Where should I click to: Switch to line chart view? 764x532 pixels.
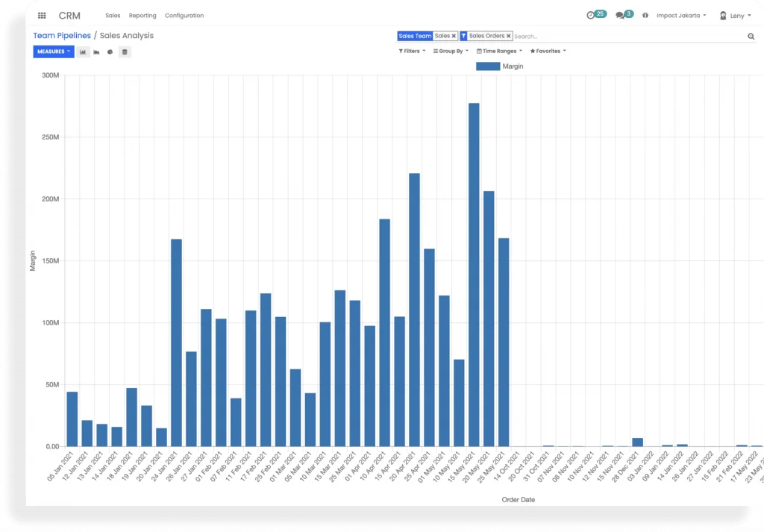point(96,52)
